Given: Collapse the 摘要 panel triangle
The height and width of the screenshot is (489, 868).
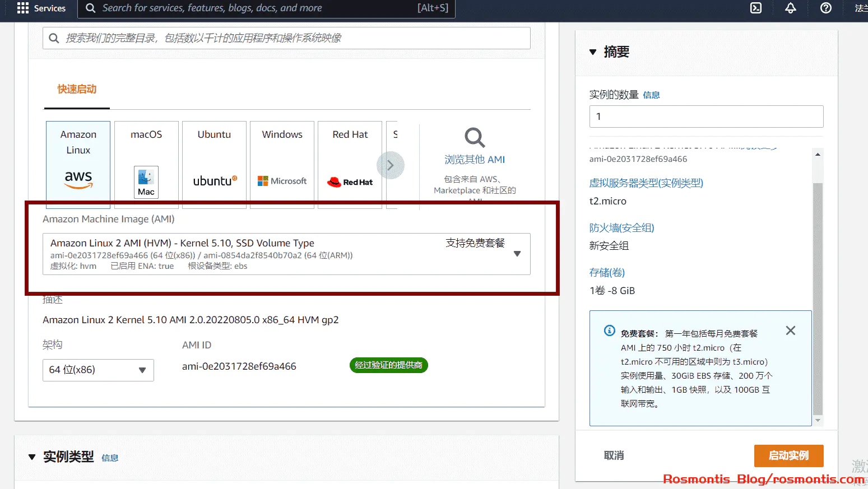Looking at the screenshot, I should [x=593, y=52].
